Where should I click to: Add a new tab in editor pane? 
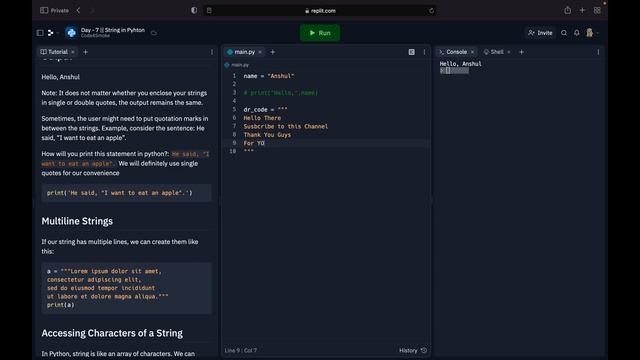273,52
